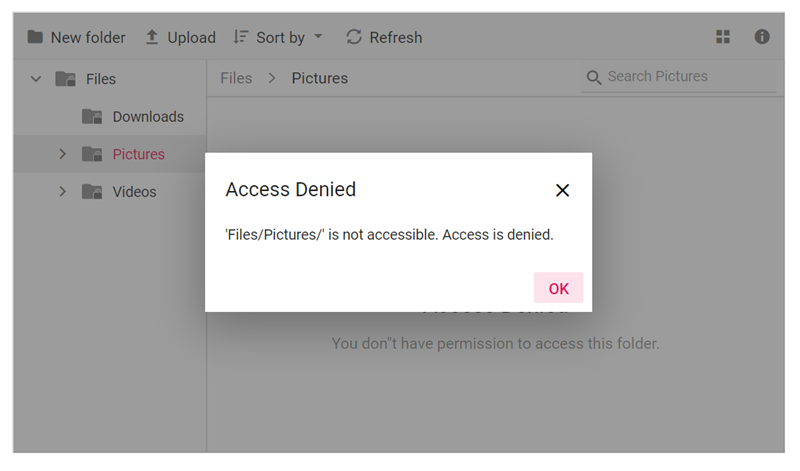Select the Downloads tree label
Image resolution: width=800 pixels, height=471 pixels.
[x=148, y=117]
